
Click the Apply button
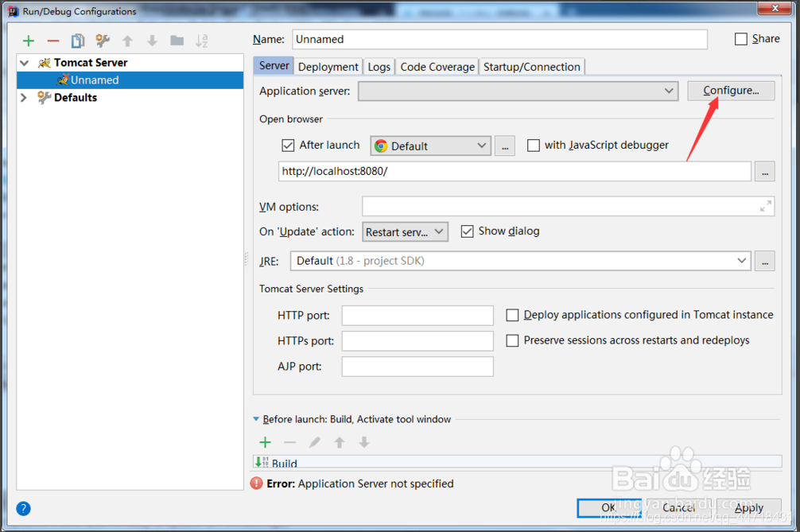(x=749, y=507)
